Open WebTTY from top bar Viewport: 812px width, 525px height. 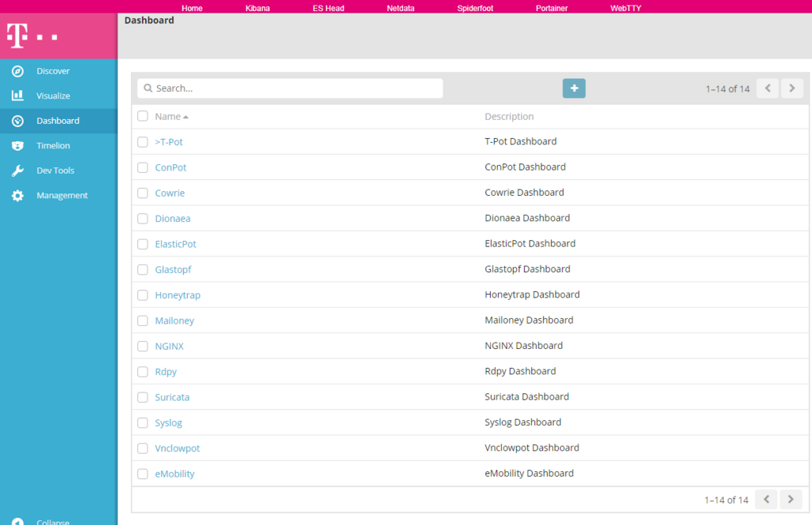[626, 8]
